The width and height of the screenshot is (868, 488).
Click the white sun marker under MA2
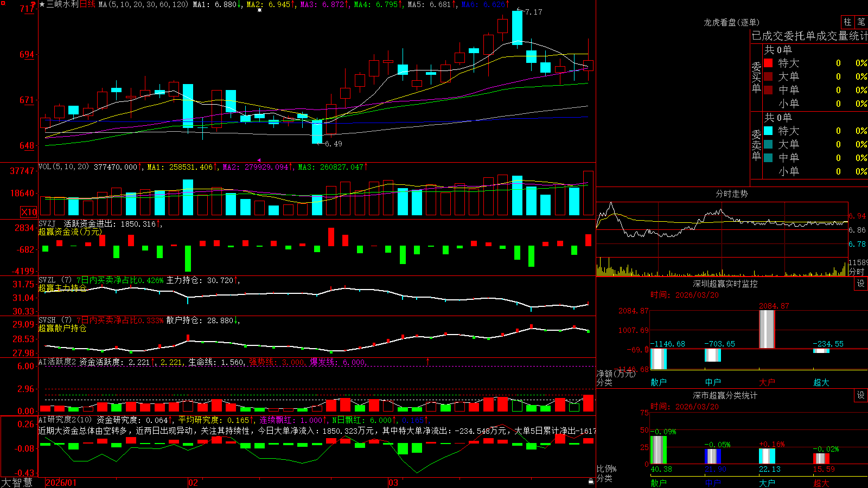pos(259,10)
